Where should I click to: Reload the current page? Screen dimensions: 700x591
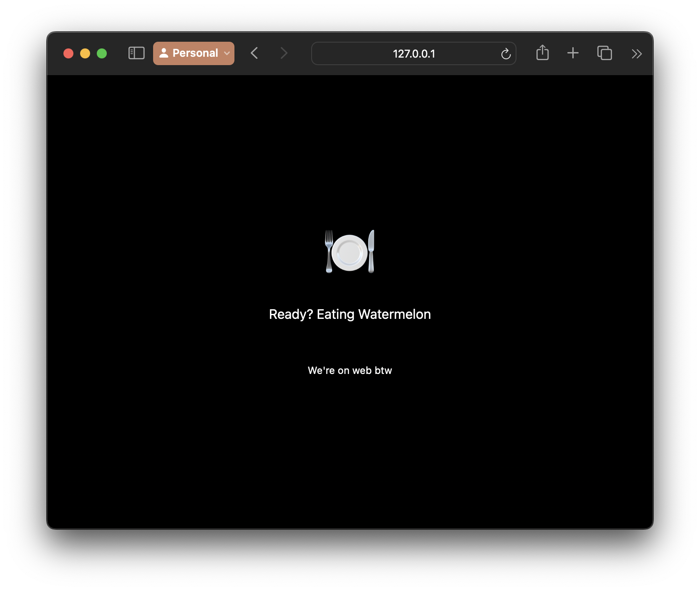pyautogui.click(x=506, y=54)
